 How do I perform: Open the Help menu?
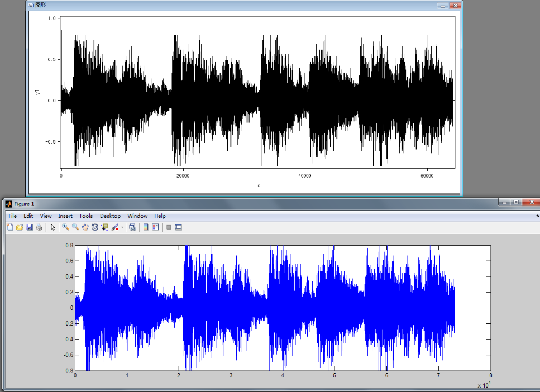point(160,216)
